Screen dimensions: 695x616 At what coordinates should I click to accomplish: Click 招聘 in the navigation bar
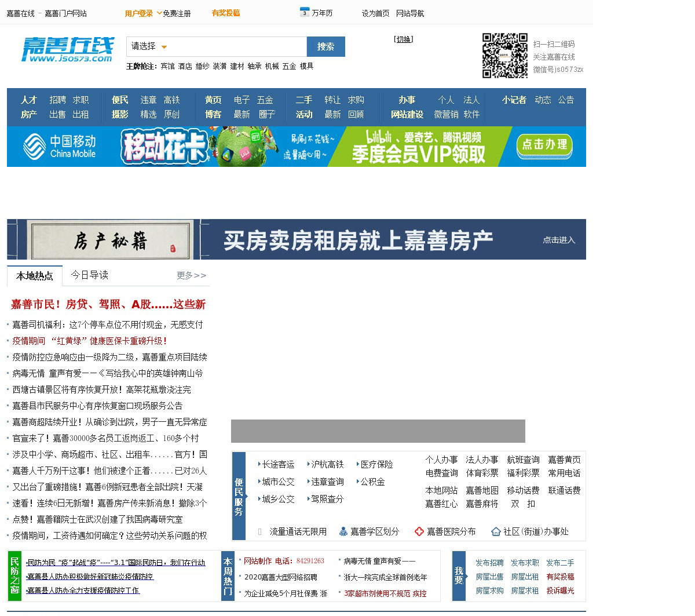click(x=58, y=100)
